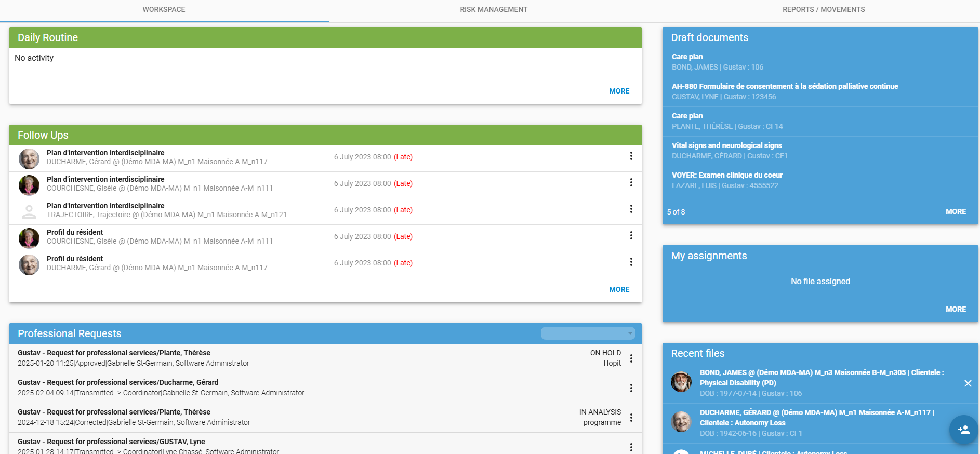Click the add person floating button

963,430
